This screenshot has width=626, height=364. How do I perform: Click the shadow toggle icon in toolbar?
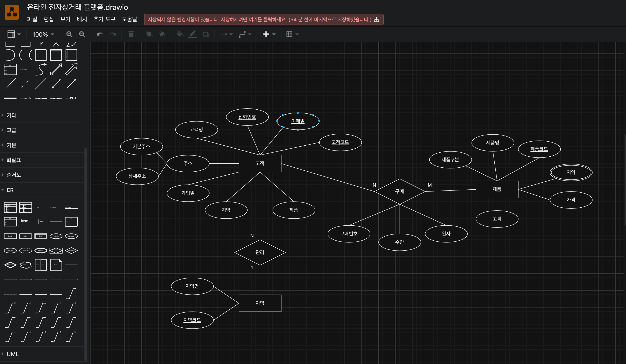(x=206, y=34)
